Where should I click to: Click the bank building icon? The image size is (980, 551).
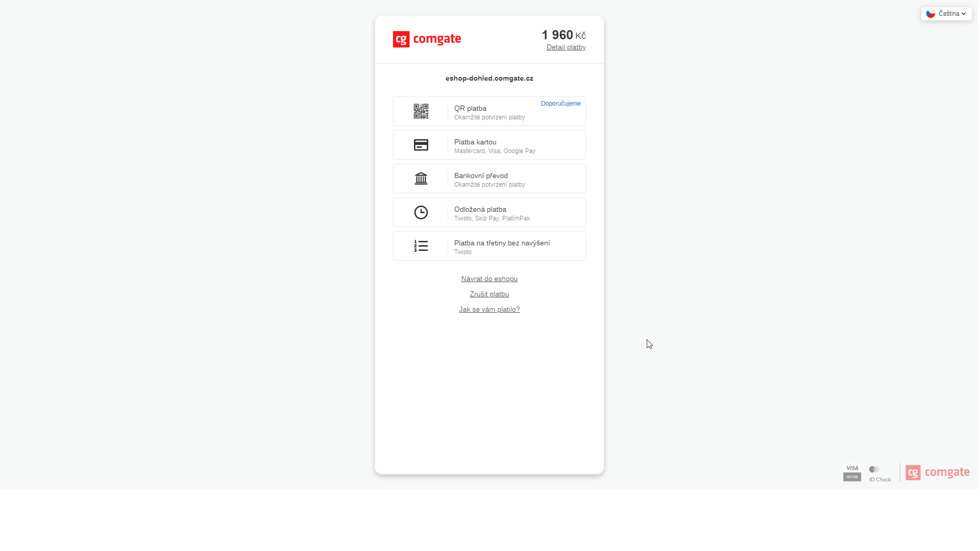pyautogui.click(x=421, y=179)
